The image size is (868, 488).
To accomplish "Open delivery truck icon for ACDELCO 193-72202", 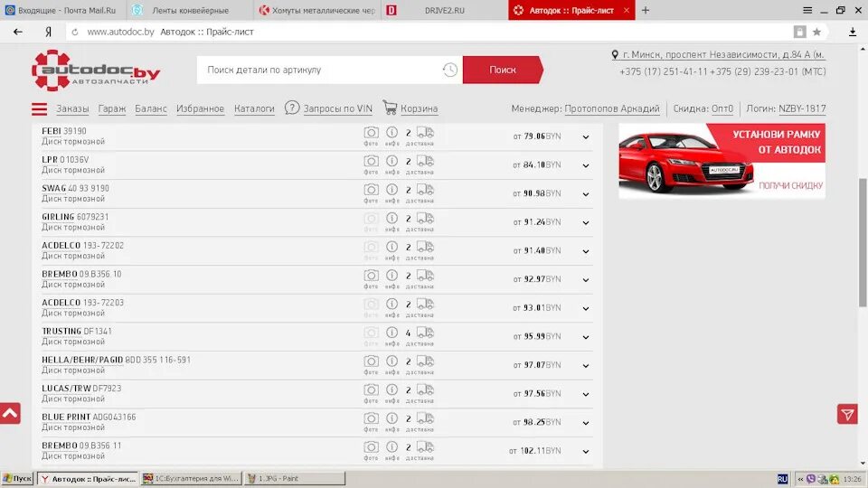I will click(x=425, y=247).
